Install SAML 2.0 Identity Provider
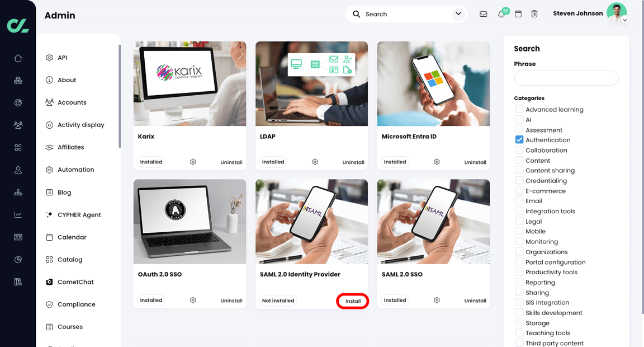Screen dimensions: 644x347 click(353, 301)
